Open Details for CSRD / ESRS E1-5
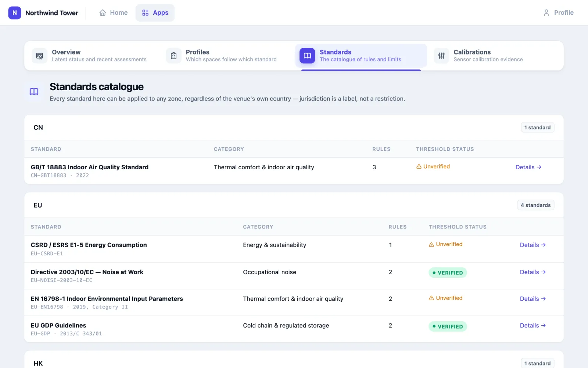This screenshot has height=368, width=588. tap(533, 245)
